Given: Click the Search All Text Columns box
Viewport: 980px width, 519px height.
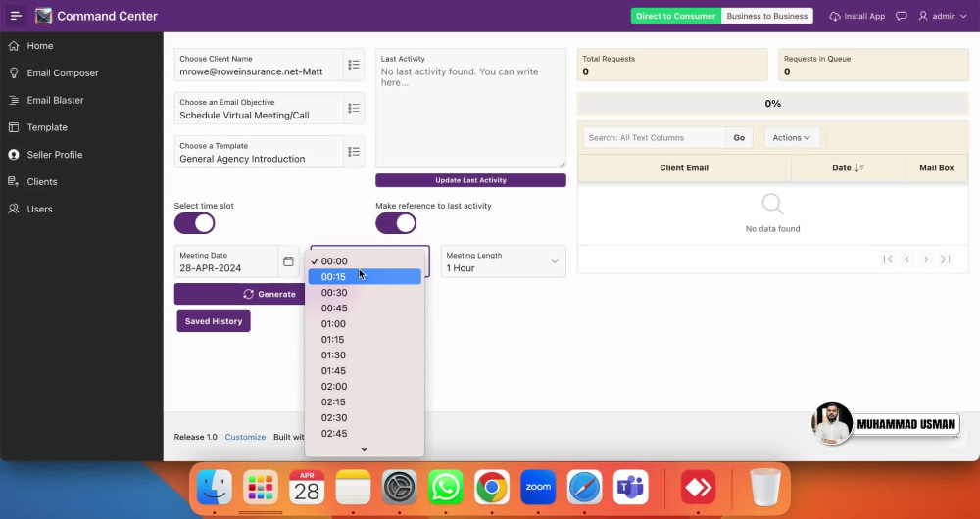Looking at the screenshot, I should click(655, 137).
